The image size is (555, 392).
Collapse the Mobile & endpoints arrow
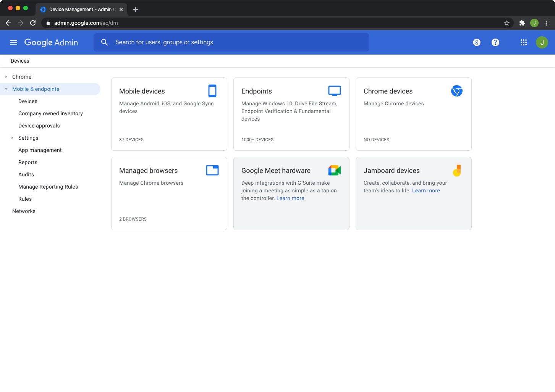[6, 89]
